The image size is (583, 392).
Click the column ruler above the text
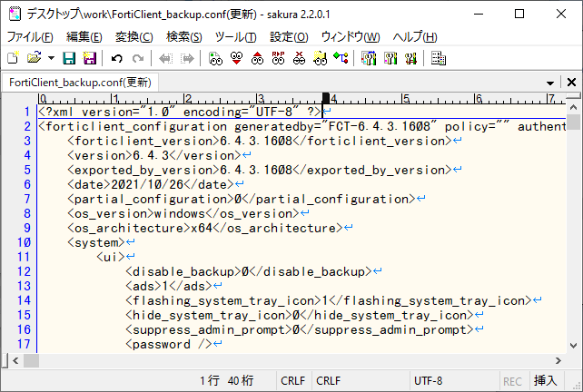[x=301, y=99]
